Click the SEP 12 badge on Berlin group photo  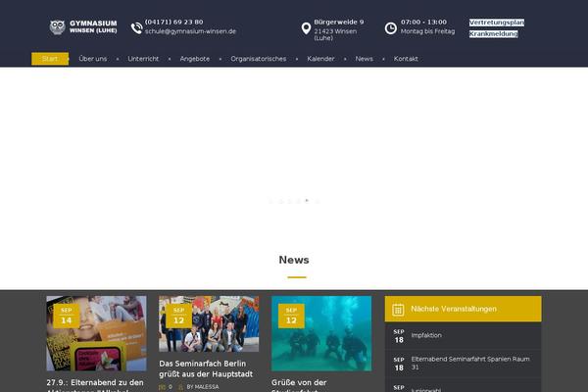(x=179, y=317)
